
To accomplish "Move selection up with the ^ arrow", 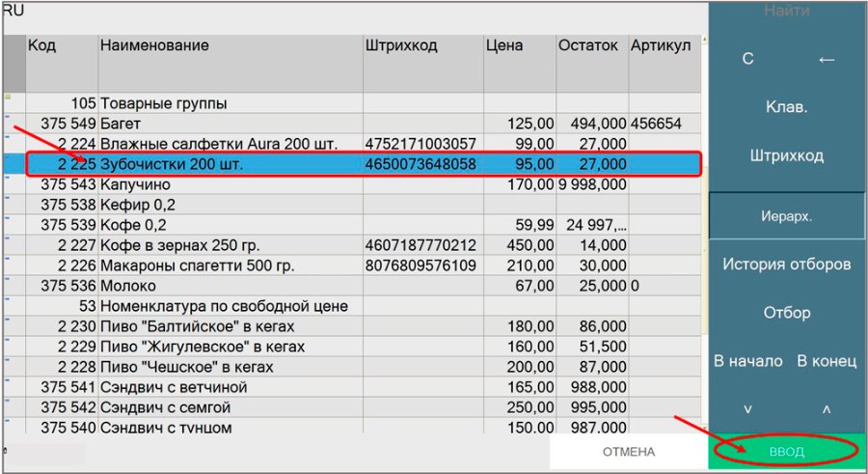I will click(827, 409).
